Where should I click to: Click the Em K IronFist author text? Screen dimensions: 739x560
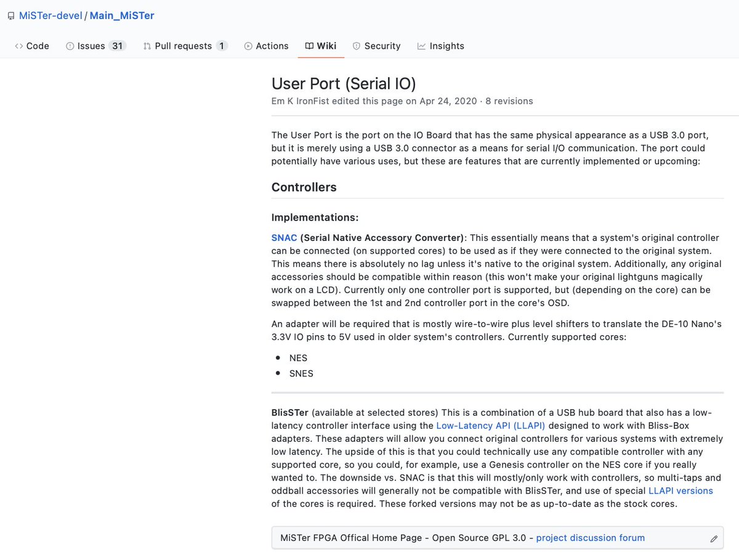coord(301,101)
